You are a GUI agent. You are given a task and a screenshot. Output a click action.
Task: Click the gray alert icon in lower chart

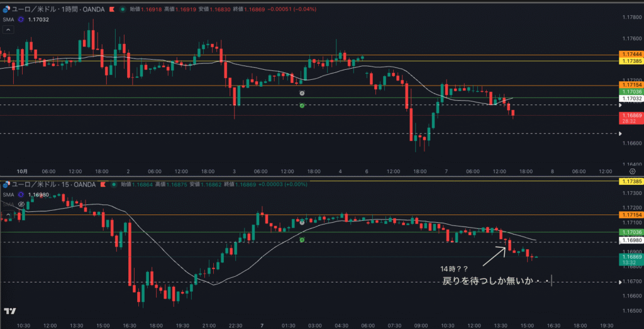pos(302,222)
